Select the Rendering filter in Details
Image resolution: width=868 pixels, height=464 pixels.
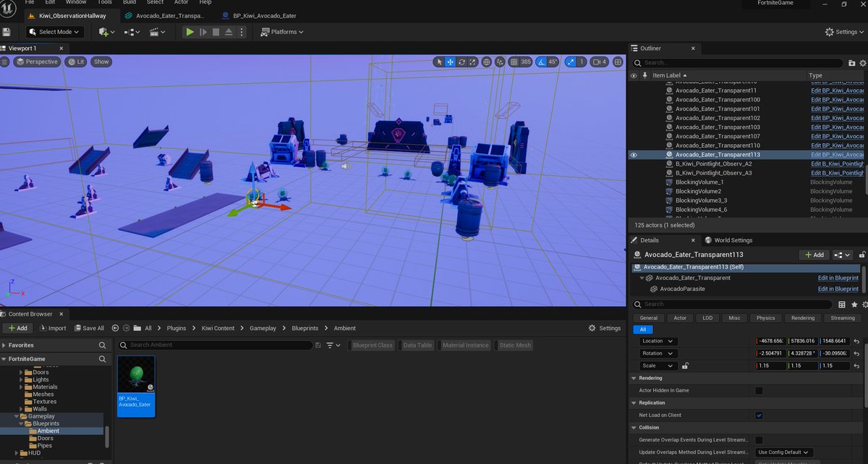[x=803, y=318]
